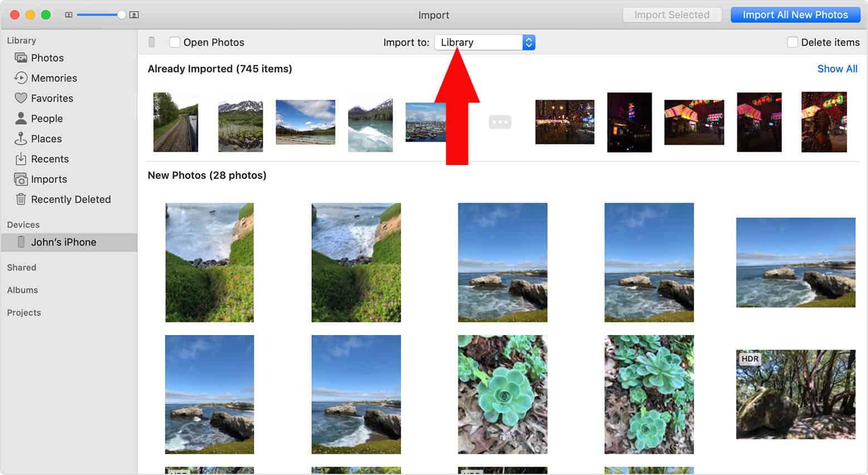
Task: Open the Import to Library dropdown
Action: [485, 42]
